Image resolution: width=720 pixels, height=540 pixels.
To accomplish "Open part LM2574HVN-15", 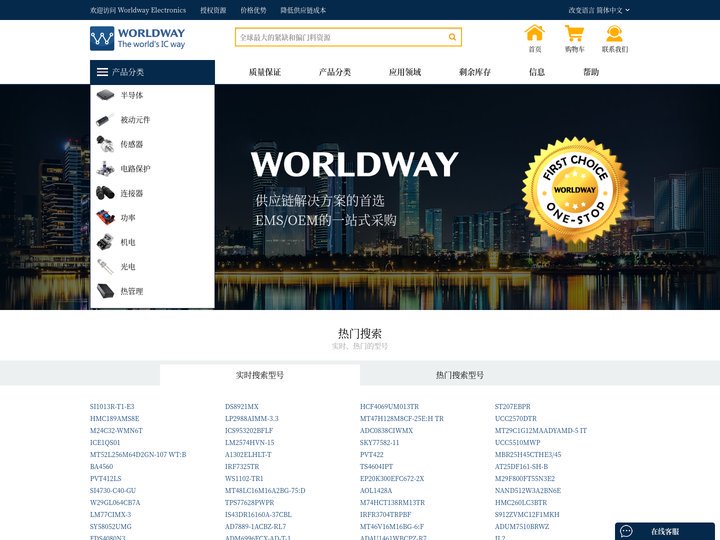I will pyautogui.click(x=249, y=442).
